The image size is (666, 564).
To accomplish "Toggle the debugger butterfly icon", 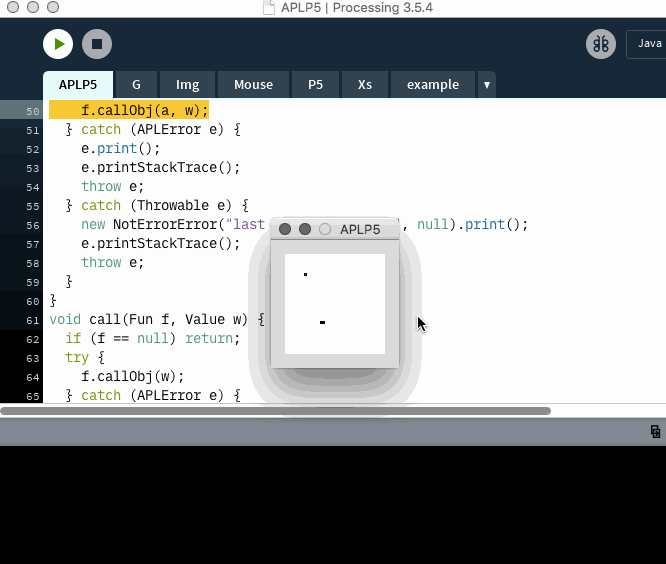I will tap(601, 44).
